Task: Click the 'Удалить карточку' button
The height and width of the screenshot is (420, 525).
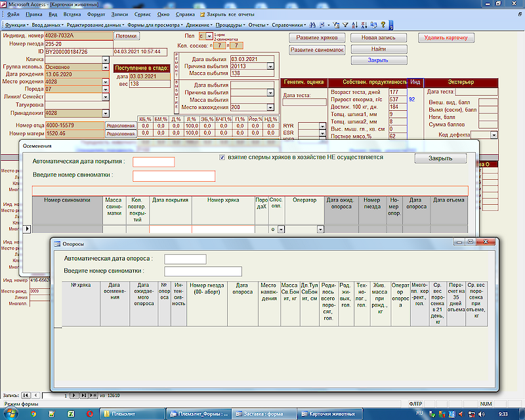Action: (x=446, y=38)
